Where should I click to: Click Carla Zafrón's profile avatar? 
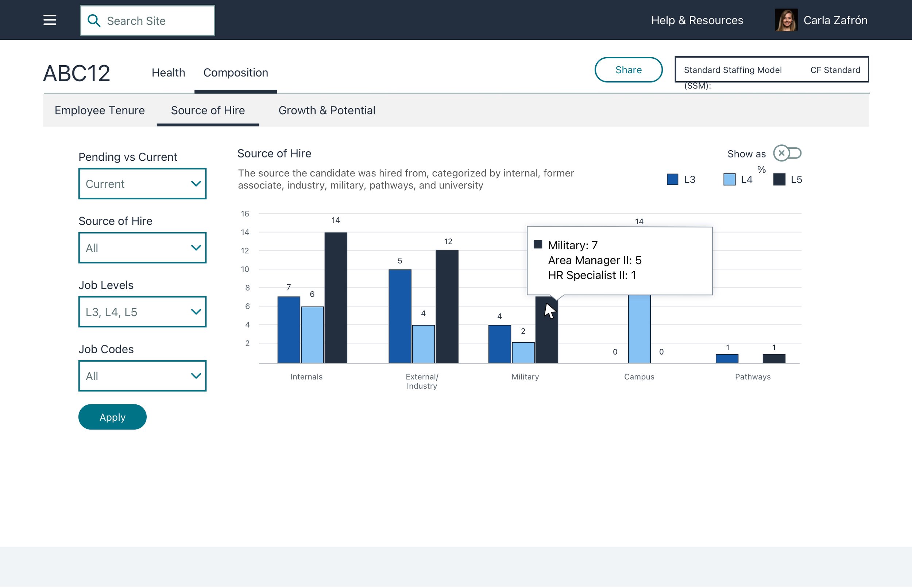pyautogui.click(x=786, y=20)
